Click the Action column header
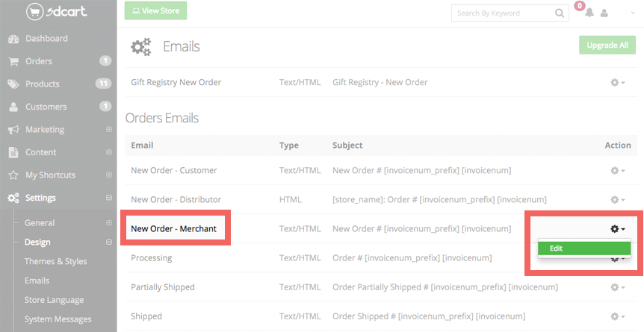Image resolution: width=644 pixels, height=332 pixels. point(618,145)
